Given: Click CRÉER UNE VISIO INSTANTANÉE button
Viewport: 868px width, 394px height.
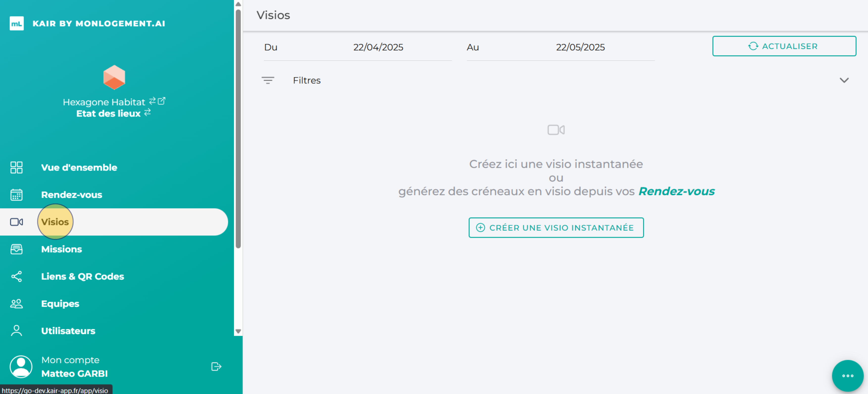Looking at the screenshot, I should (x=556, y=228).
